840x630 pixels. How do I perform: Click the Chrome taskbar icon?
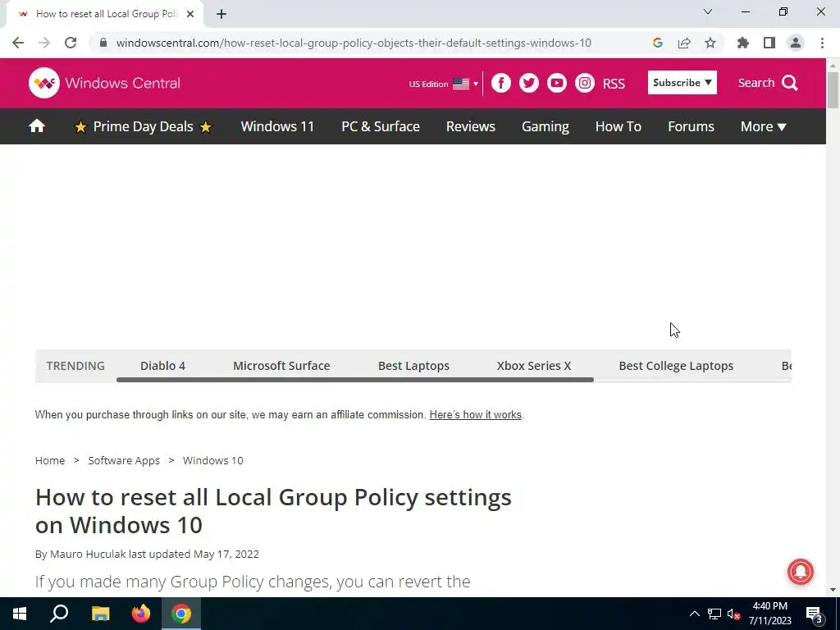coord(181,614)
